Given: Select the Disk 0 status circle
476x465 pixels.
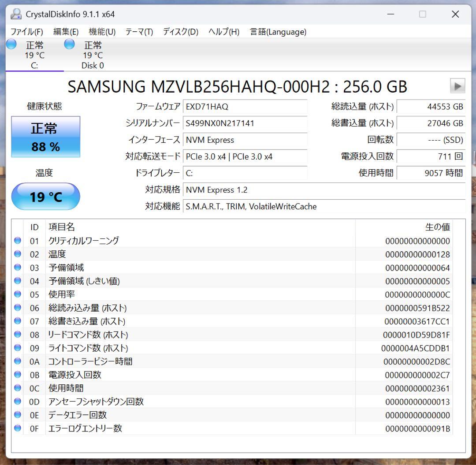Looking at the screenshot, I should [x=69, y=44].
